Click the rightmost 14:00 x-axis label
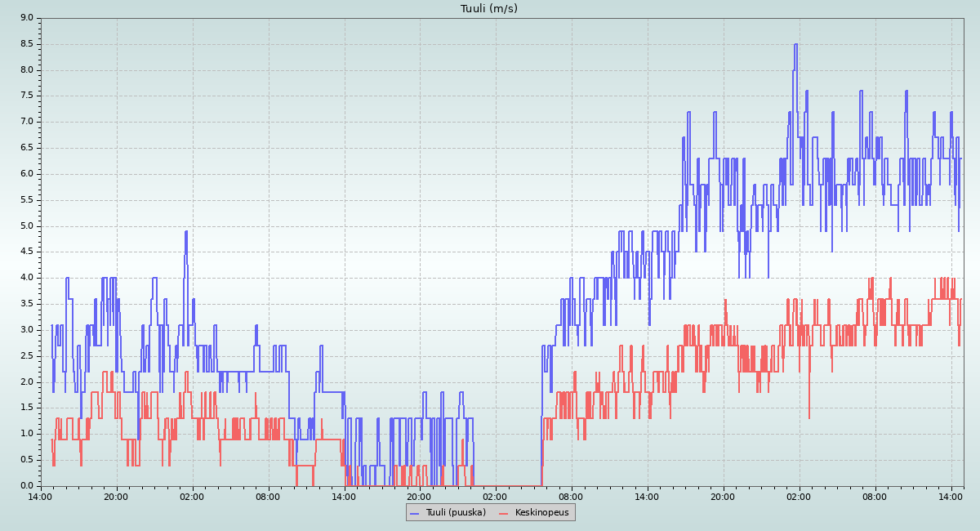 [951, 496]
